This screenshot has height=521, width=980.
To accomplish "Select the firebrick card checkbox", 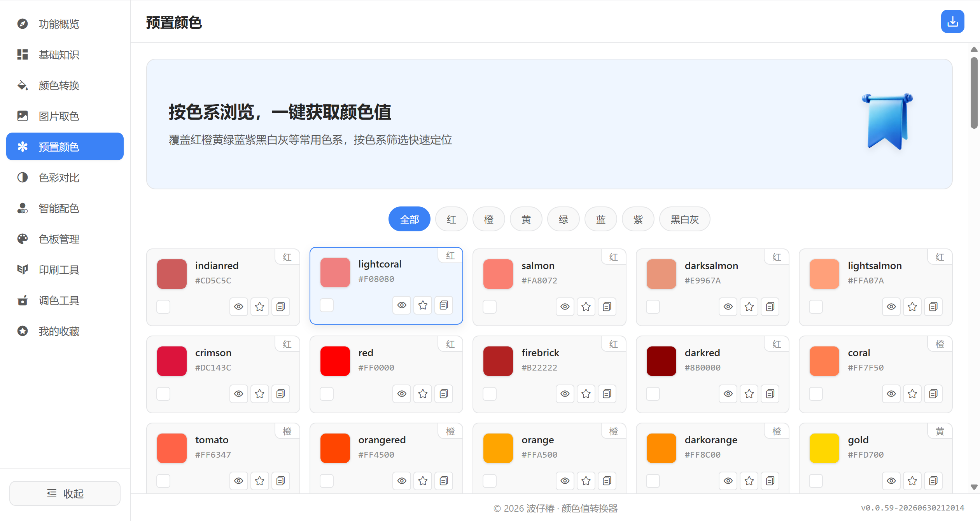I will (x=490, y=394).
